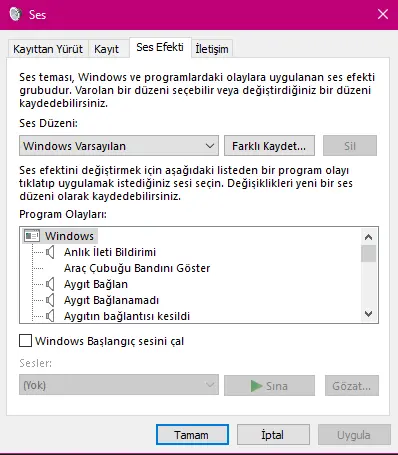Open the Ses Düzeni dropdown
This screenshot has height=455, width=398.
point(119,146)
